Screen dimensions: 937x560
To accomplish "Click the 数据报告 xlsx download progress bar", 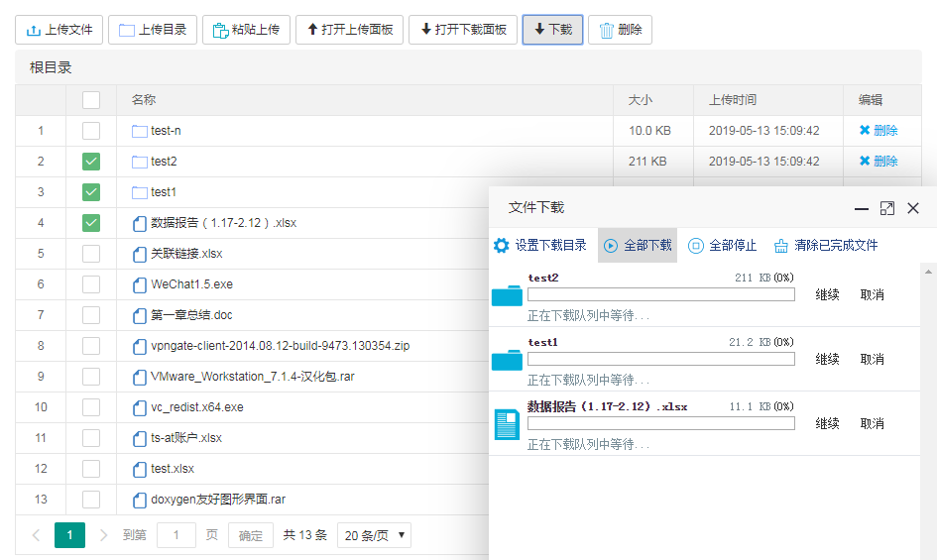I will click(x=661, y=424).
